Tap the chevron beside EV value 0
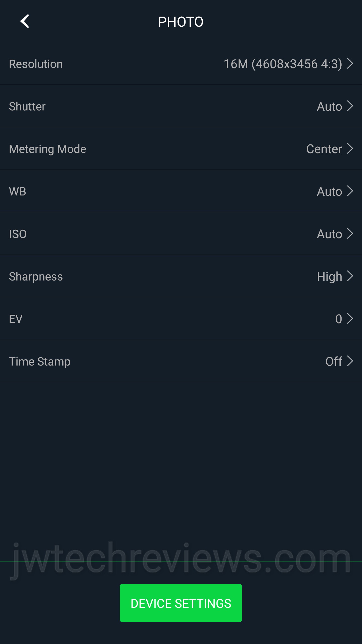Screen dimensions: 362x644 pos(350,318)
